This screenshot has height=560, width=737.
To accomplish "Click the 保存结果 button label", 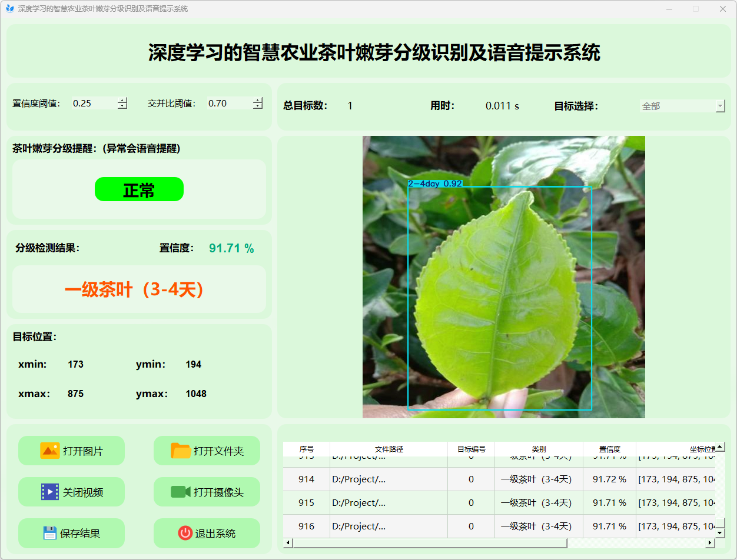I will (x=80, y=534).
